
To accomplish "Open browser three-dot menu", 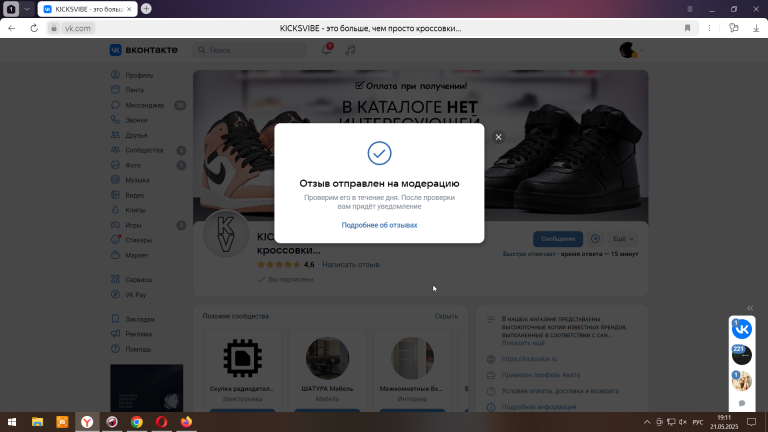I will click(x=709, y=28).
